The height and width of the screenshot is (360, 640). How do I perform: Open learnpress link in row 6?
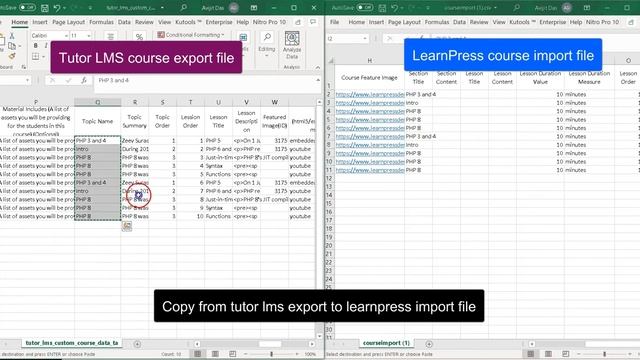click(370, 128)
